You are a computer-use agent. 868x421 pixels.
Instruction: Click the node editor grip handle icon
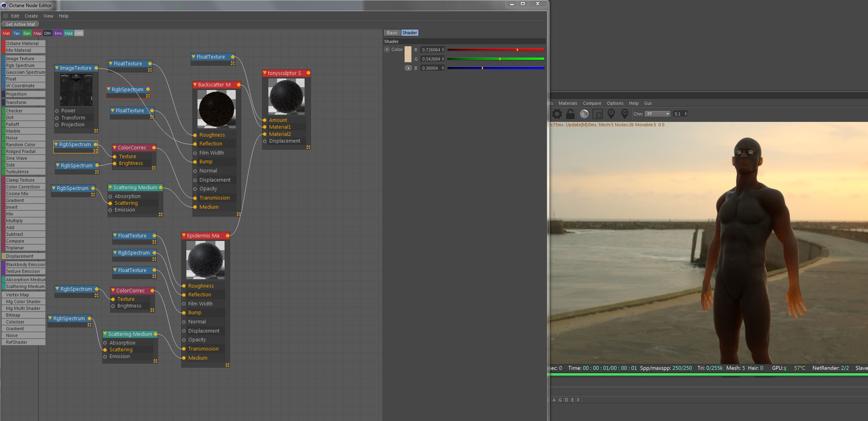click(5, 16)
